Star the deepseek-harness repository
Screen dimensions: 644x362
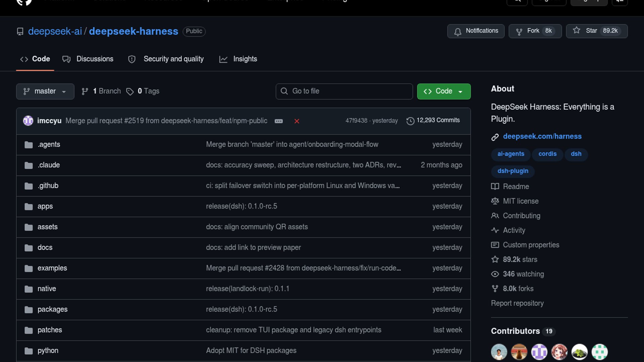(x=597, y=31)
